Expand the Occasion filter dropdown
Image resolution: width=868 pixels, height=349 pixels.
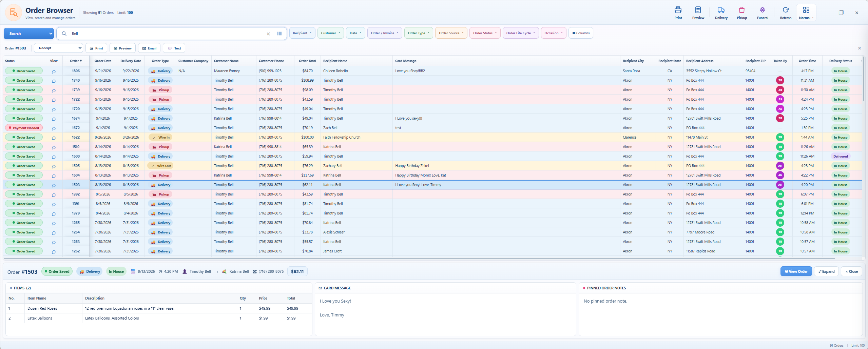pyautogui.click(x=554, y=33)
